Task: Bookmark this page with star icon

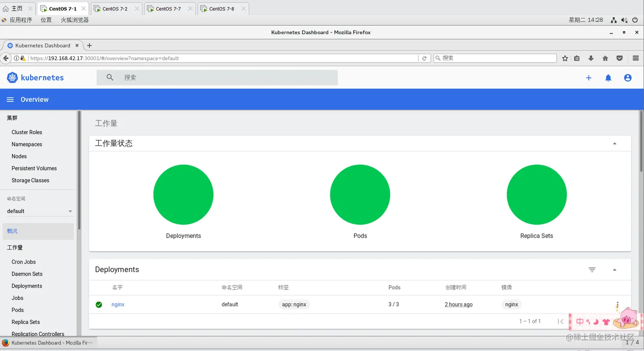Action: click(565, 58)
